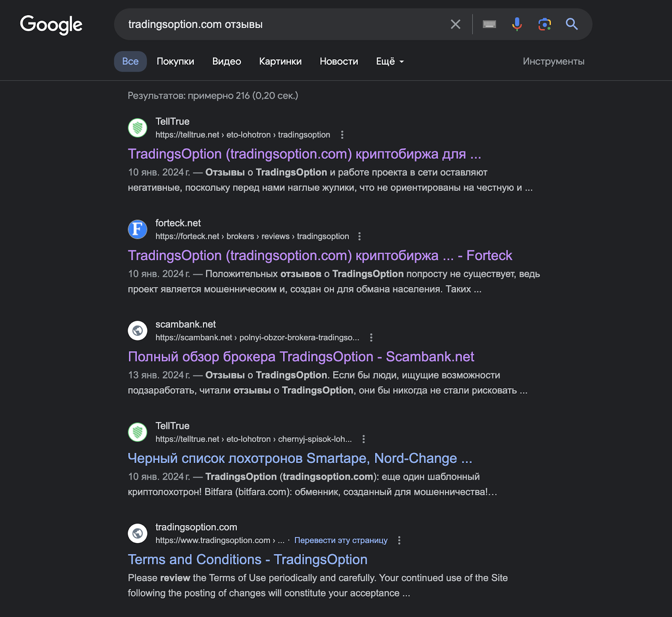
Task: Click the tradingsoption.com globe favicon
Action: [137, 533]
